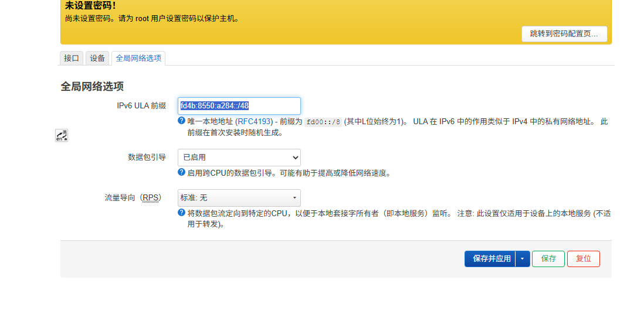Open the arrow menu beside 保存并应用
The height and width of the screenshot is (321, 644).
click(x=523, y=259)
